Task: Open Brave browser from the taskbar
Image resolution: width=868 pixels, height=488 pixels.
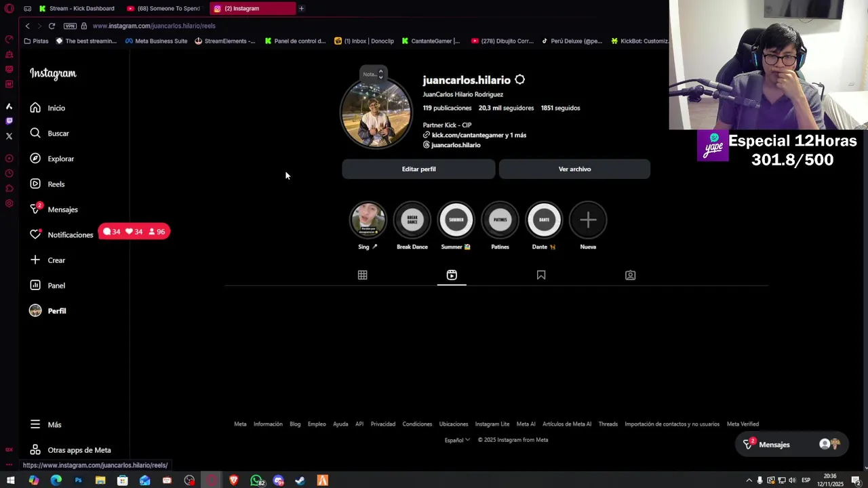Action: pos(234,481)
